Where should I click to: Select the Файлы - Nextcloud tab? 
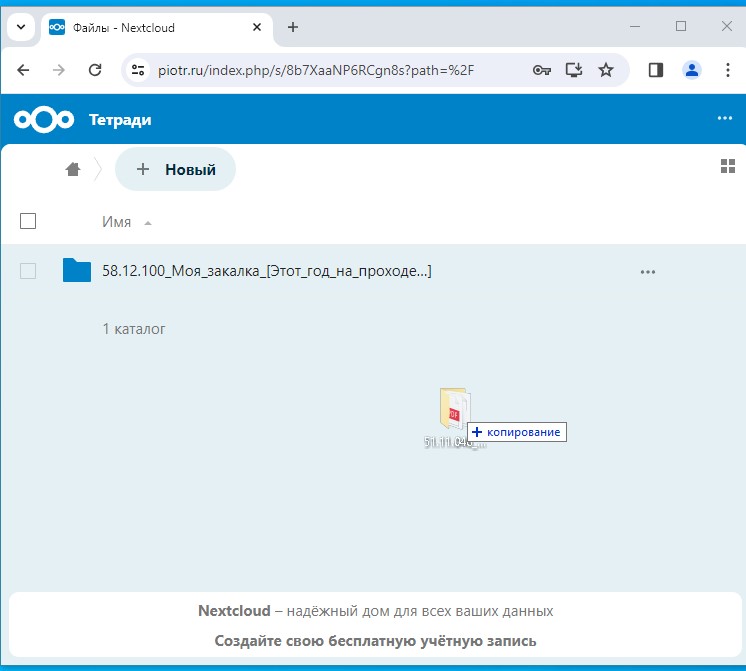(150, 27)
